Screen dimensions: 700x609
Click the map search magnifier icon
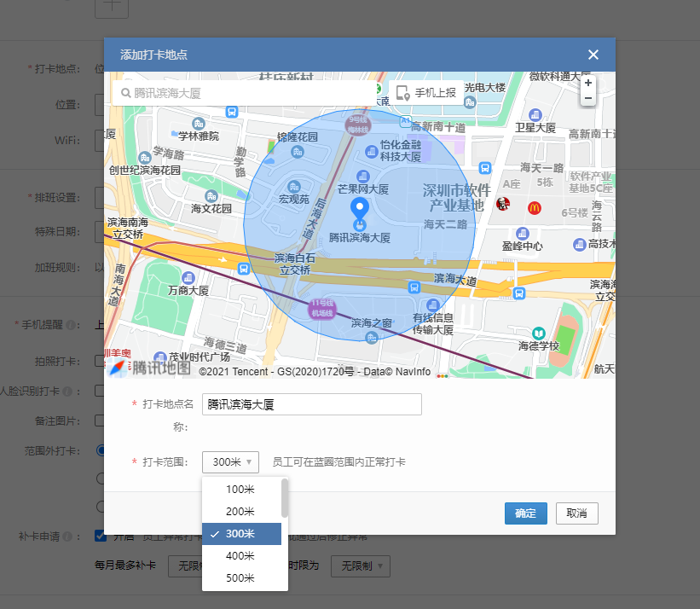[x=126, y=93]
